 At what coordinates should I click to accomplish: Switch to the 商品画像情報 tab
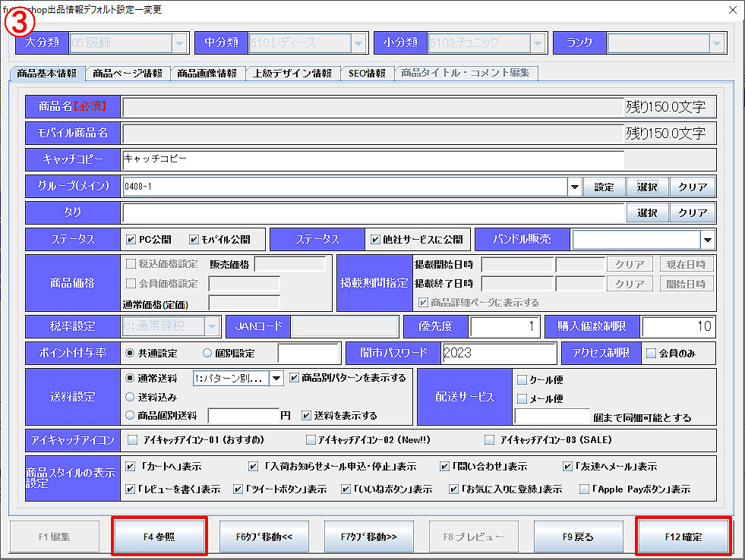tap(207, 74)
